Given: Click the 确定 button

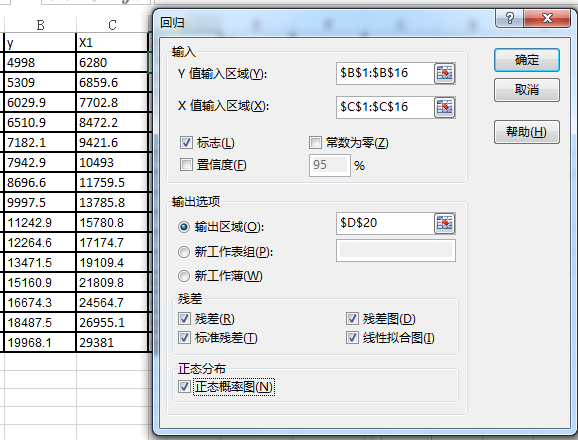Looking at the screenshot, I should pos(527,60).
